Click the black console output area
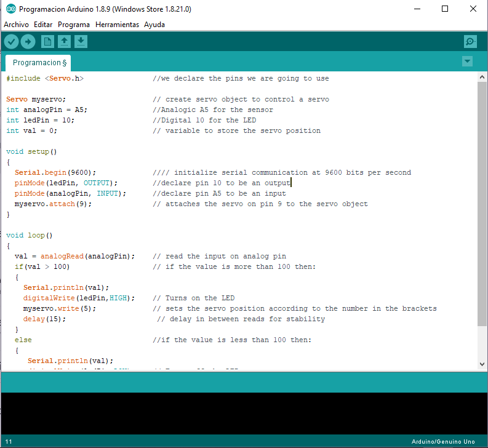The height and width of the screenshot is (448, 488). [244, 414]
